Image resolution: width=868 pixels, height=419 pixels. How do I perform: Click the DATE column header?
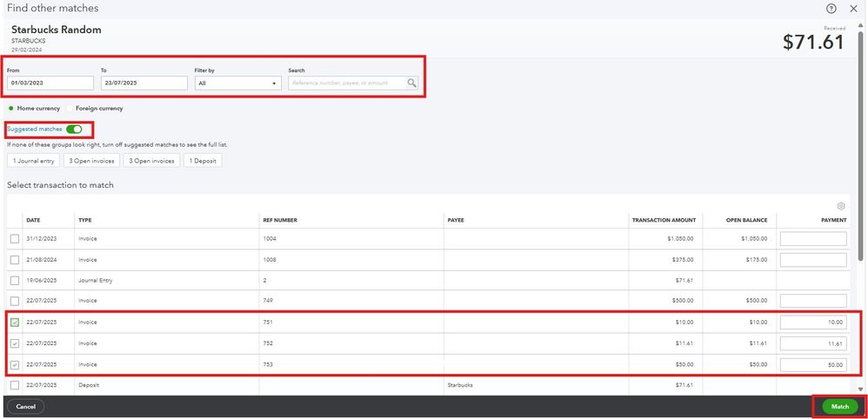click(33, 220)
